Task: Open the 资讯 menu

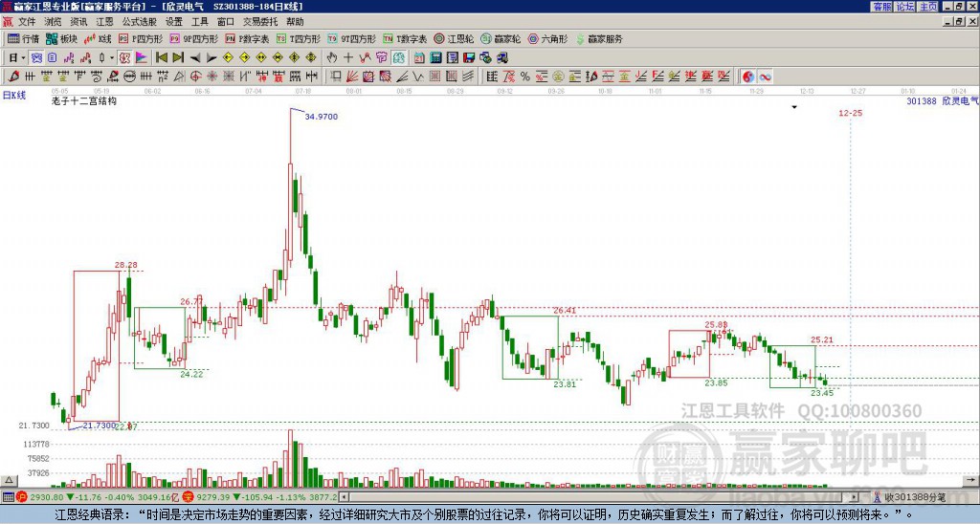Action: point(78,22)
